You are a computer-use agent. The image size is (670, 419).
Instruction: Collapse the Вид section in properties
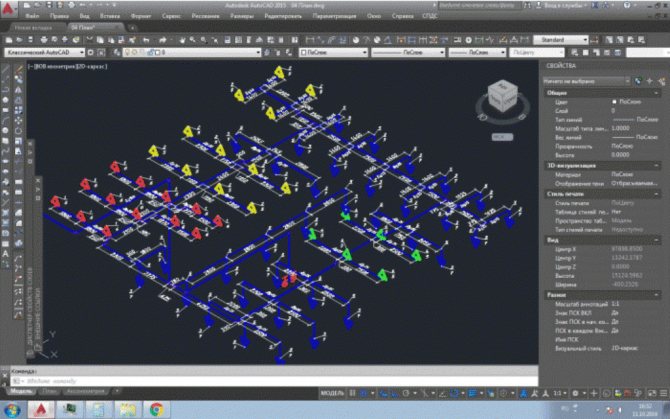pyautogui.click(x=657, y=240)
